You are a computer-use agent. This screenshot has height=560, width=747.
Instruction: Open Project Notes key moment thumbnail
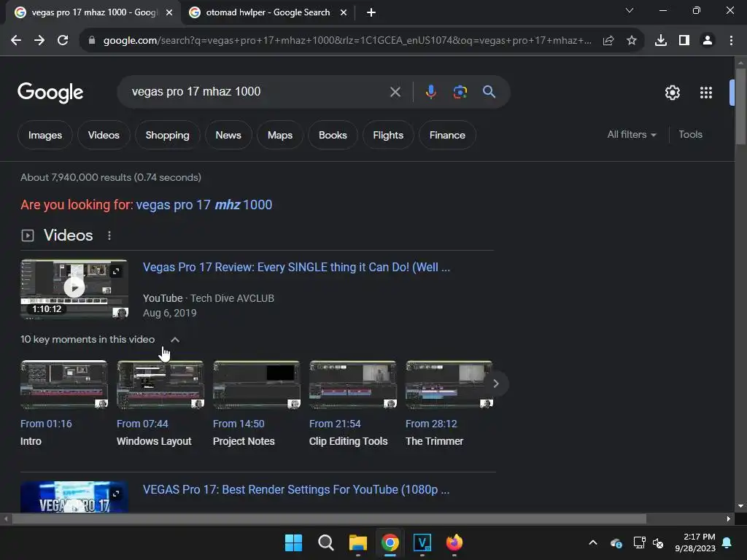tap(256, 385)
